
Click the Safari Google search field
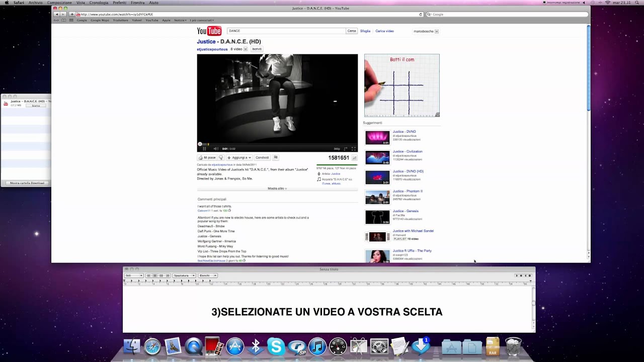pyautogui.click(x=507, y=14)
